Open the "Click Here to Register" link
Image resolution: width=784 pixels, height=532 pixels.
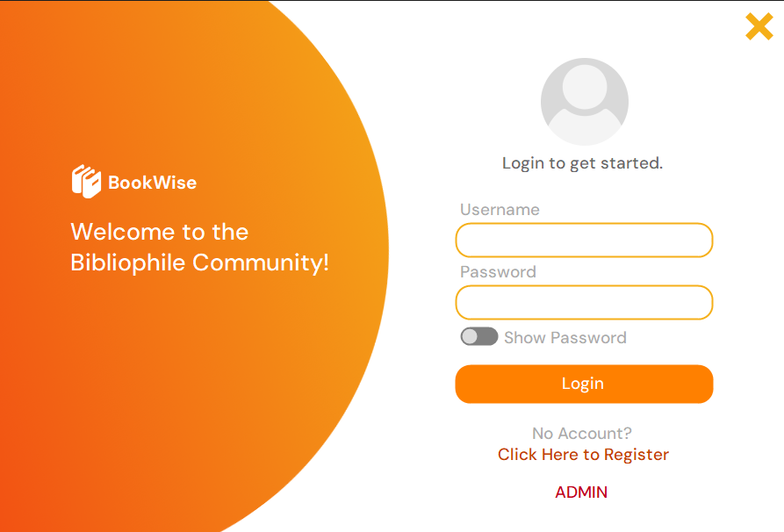pos(583,455)
